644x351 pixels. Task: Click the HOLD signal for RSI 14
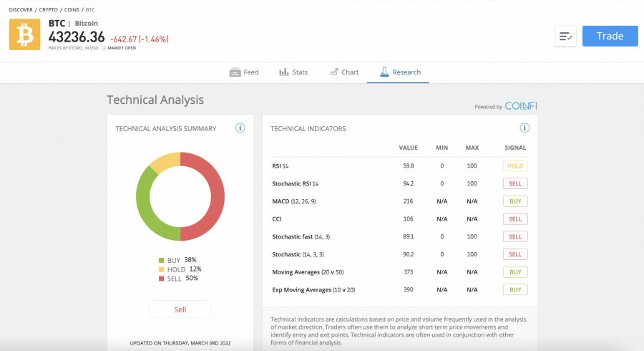515,166
